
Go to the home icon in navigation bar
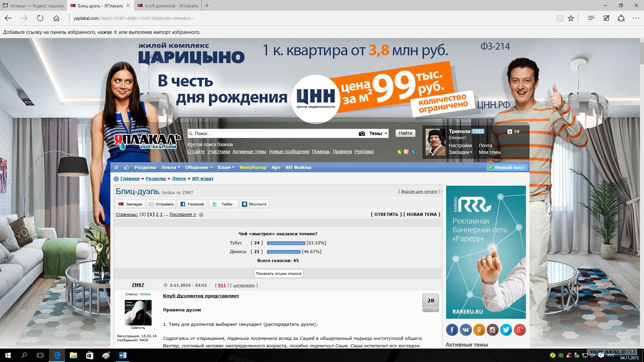click(x=116, y=168)
